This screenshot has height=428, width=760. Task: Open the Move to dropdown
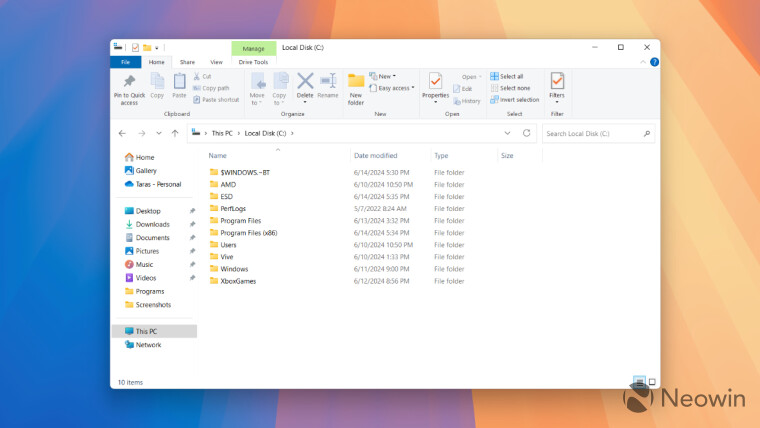(x=257, y=99)
